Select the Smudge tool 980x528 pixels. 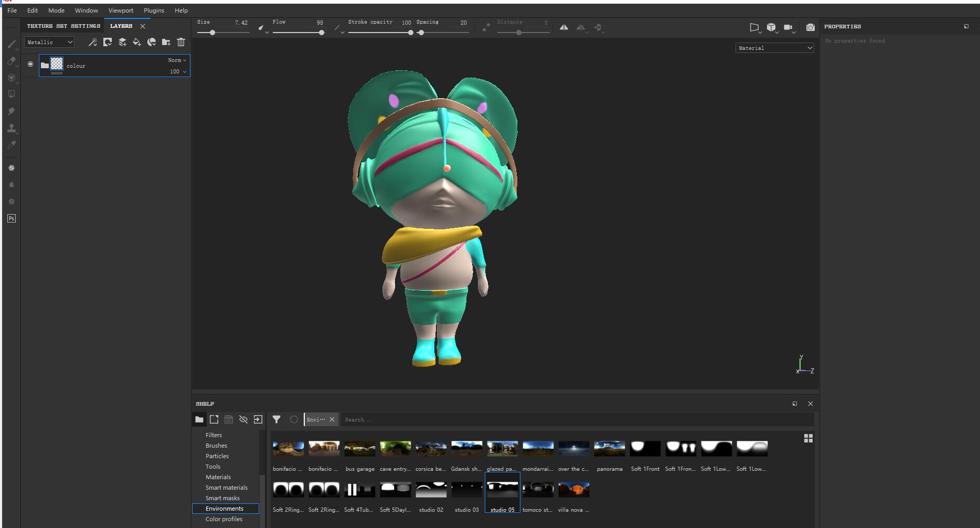tap(12, 111)
